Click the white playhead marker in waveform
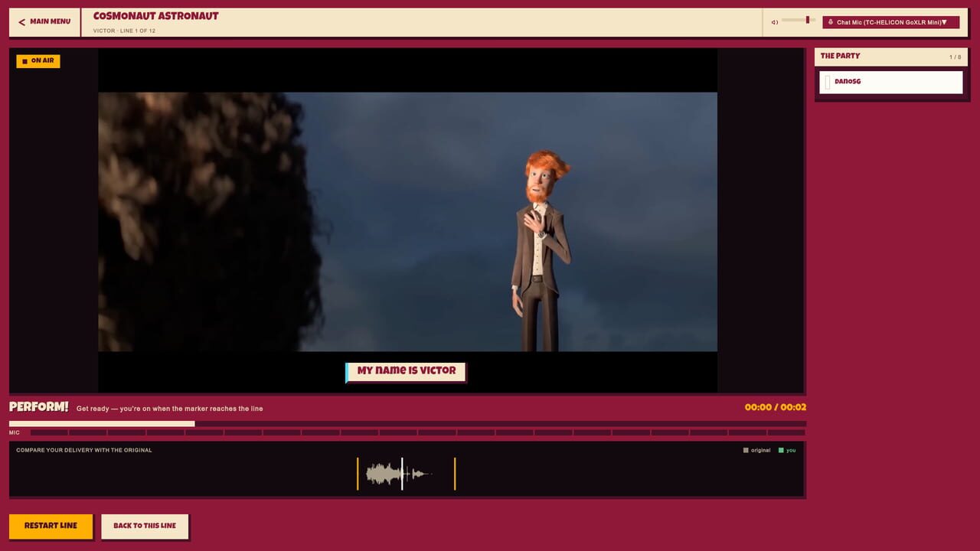 coord(402,474)
